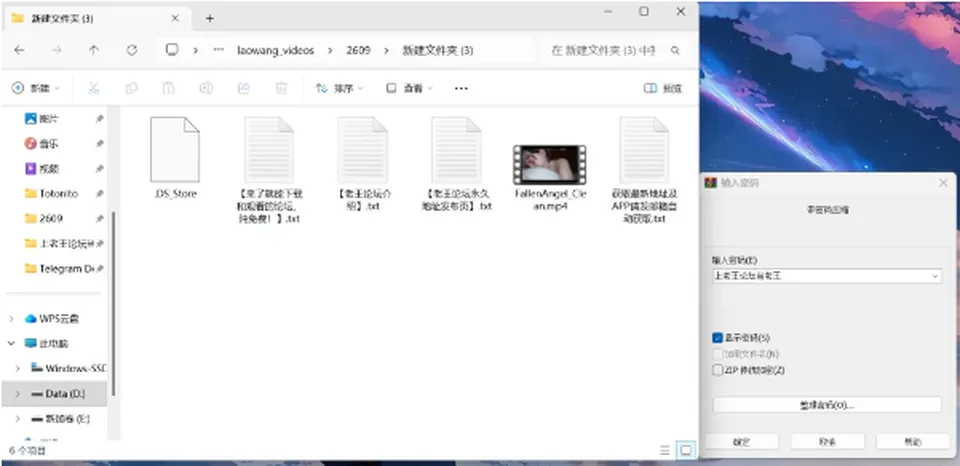Image resolution: width=960 pixels, height=466 pixels.
Task: Open the pinned 上老王论坛 folder in the sidebar
Action: (x=66, y=243)
